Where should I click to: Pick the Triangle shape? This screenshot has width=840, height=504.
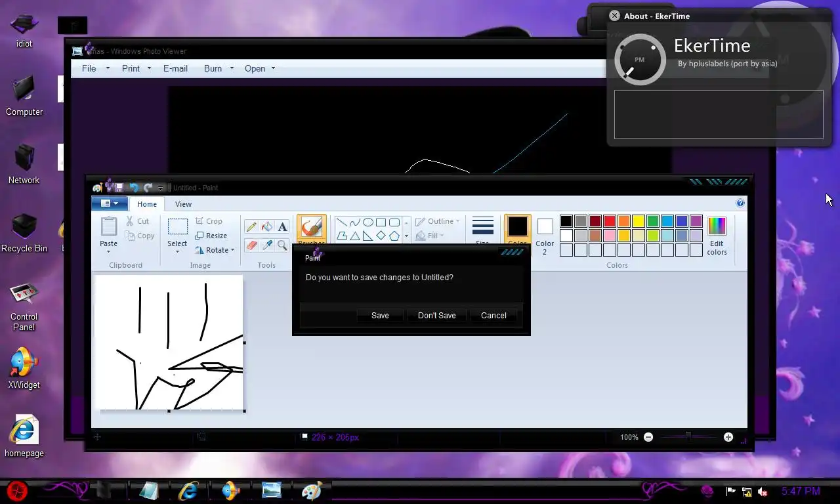[x=355, y=236]
